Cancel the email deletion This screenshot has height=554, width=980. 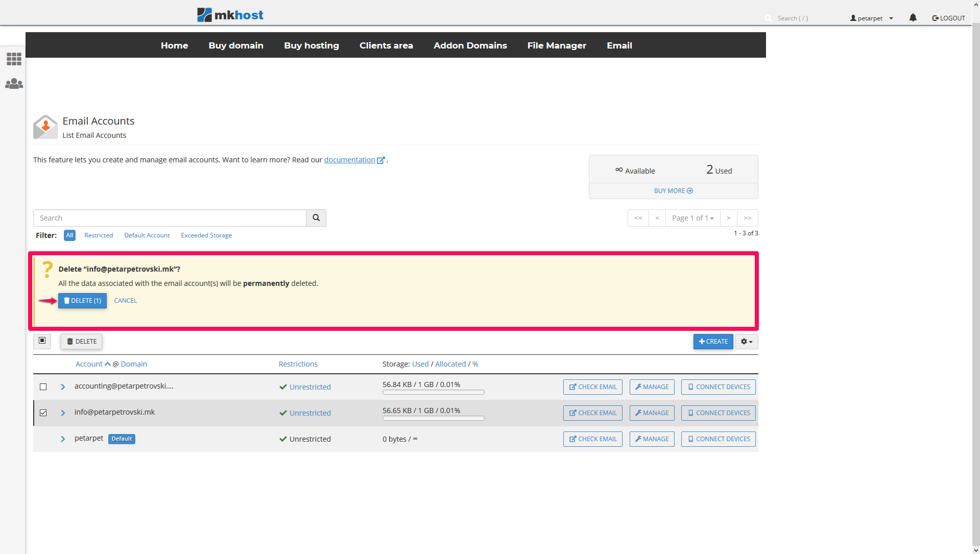[x=125, y=301]
